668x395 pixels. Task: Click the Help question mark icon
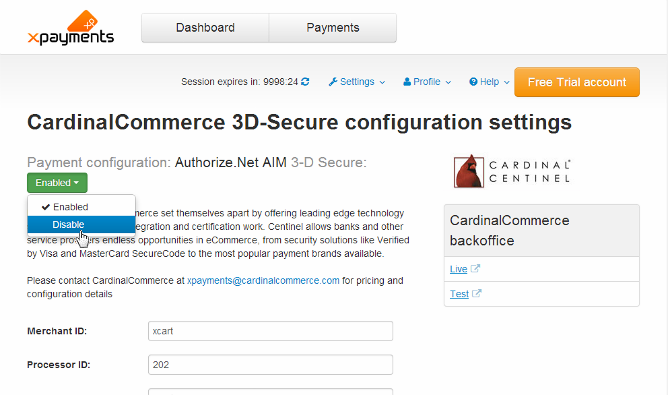click(x=473, y=81)
